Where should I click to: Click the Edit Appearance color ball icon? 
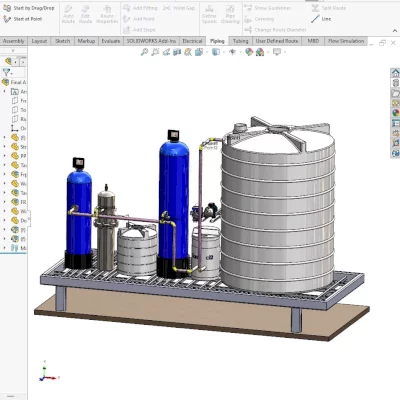click(249, 52)
